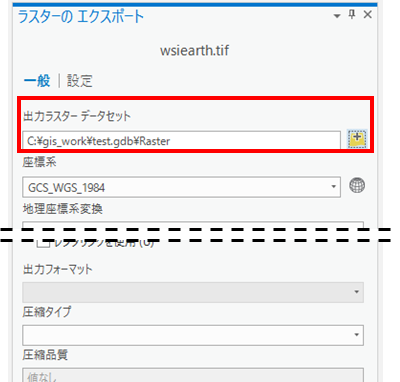This screenshot has width=400, height=382.
Task: Open the coordinate system globe icon
Action: 357,185
